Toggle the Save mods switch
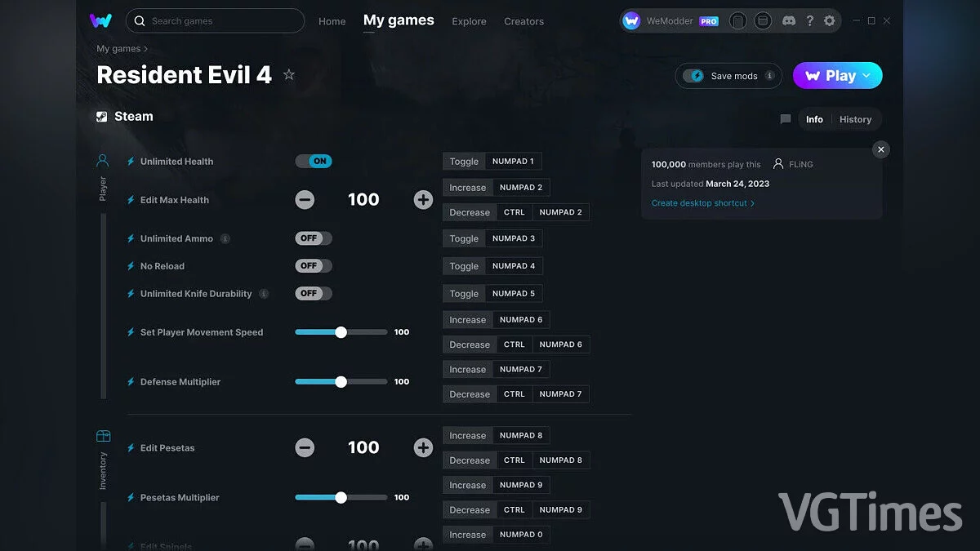Image resolution: width=980 pixels, height=551 pixels. pos(693,76)
